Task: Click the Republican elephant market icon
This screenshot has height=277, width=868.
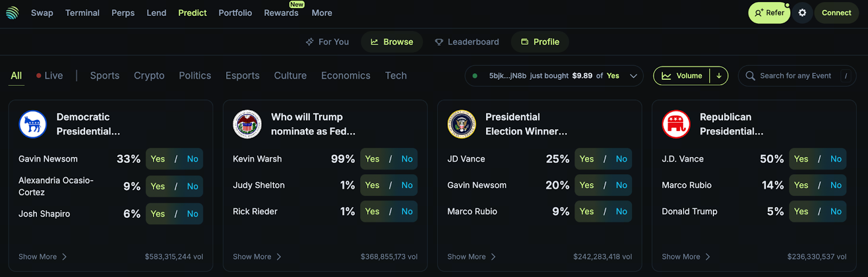Action: coord(676,124)
